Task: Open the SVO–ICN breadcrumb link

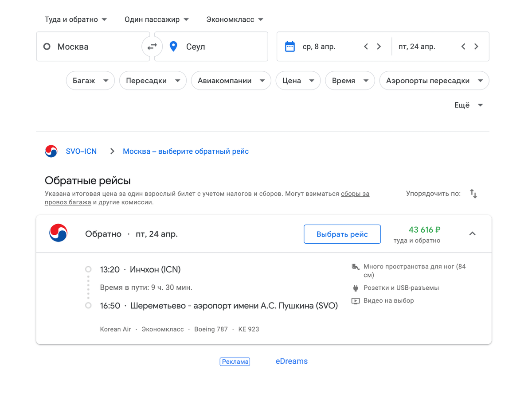Action: tap(81, 152)
